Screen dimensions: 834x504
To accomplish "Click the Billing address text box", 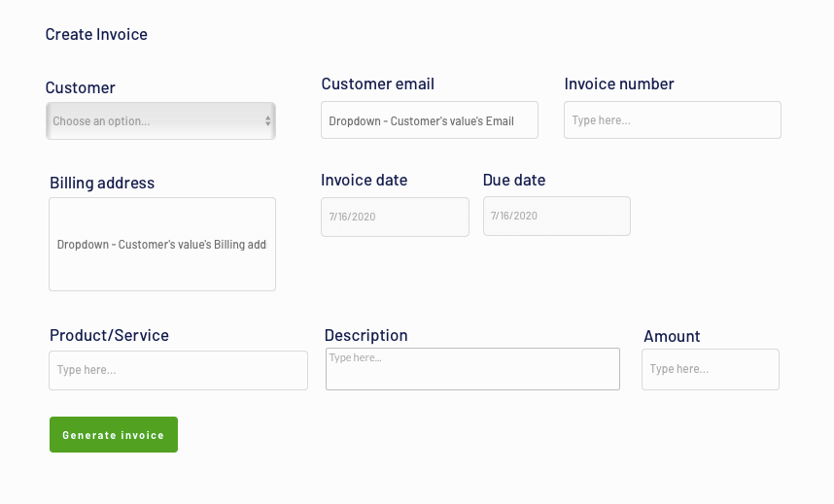I will (162, 244).
